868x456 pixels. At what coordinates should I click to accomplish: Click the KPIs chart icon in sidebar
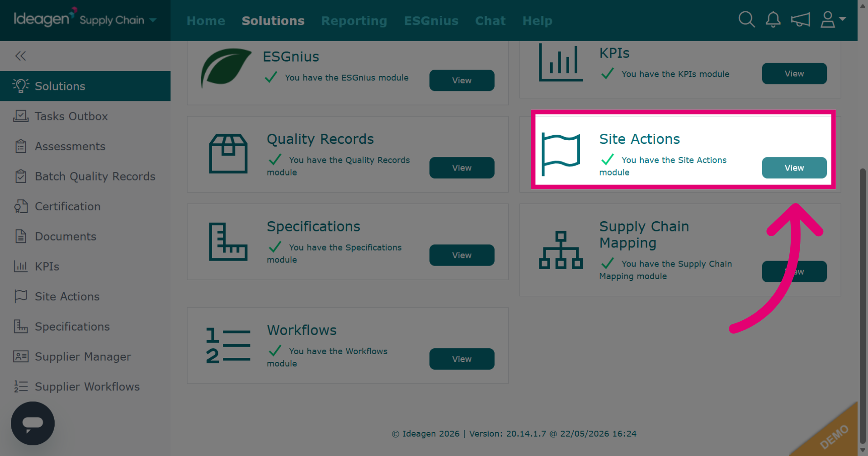[21, 266]
